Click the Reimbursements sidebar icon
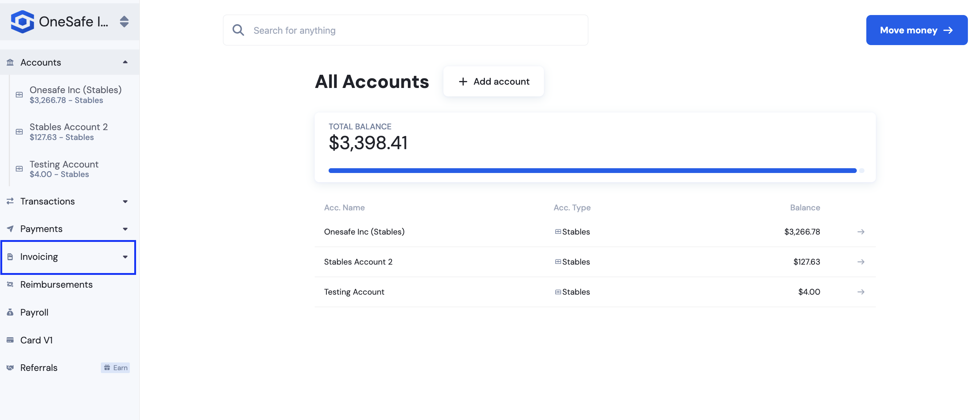This screenshot has height=420, width=980. 10,285
